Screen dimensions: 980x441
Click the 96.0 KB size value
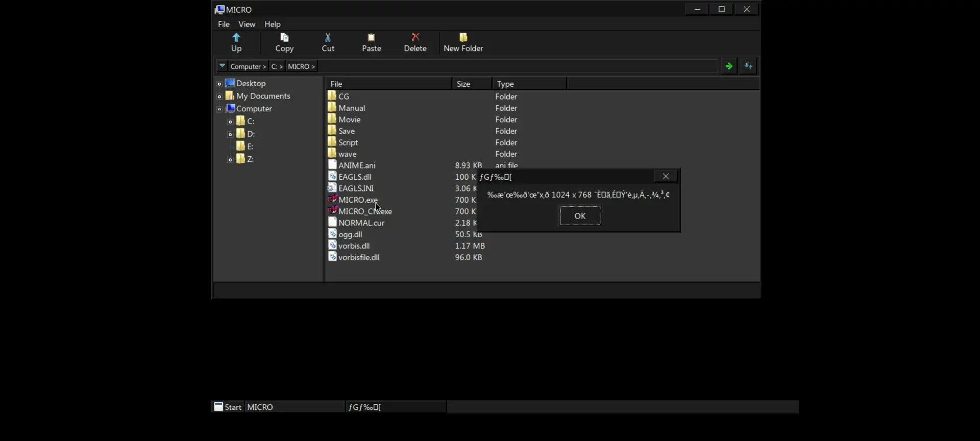point(469,257)
